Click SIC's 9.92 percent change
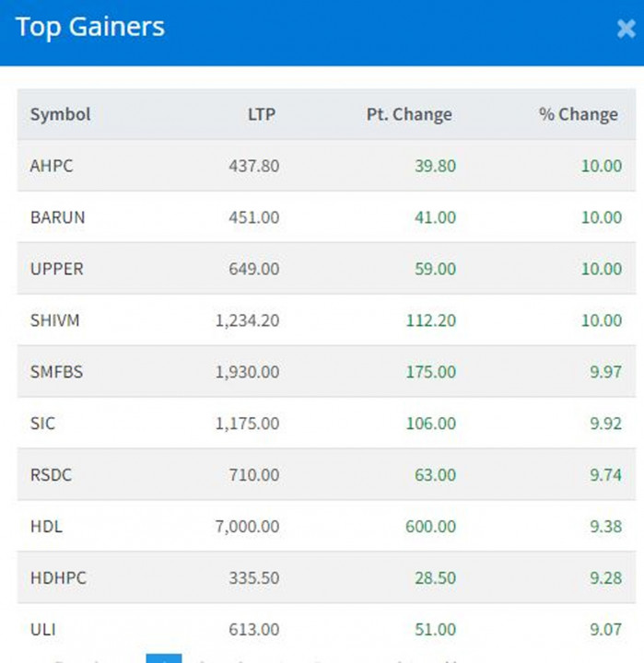Viewport: 644px width, 663px height. (602, 424)
